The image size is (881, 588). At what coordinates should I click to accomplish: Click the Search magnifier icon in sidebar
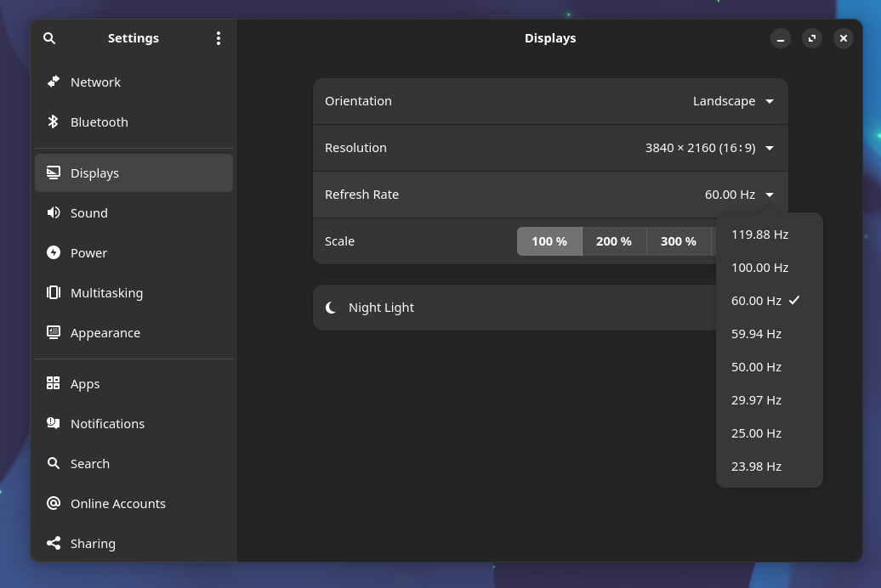54,463
